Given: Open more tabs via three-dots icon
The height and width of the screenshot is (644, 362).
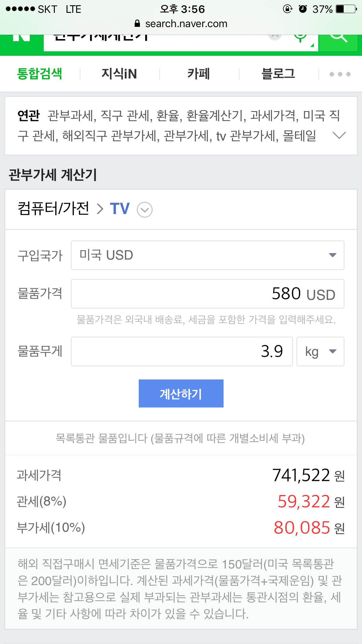Looking at the screenshot, I should [x=340, y=74].
